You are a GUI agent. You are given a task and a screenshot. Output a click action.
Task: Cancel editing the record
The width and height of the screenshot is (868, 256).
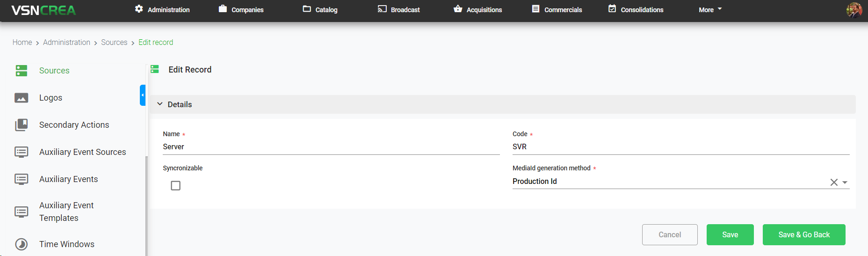[x=669, y=234]
